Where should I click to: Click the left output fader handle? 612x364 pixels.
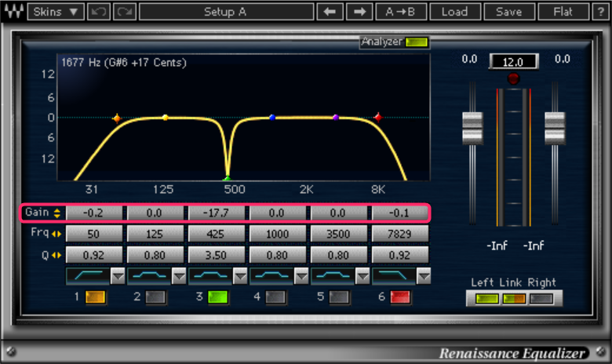click(472, 129)
